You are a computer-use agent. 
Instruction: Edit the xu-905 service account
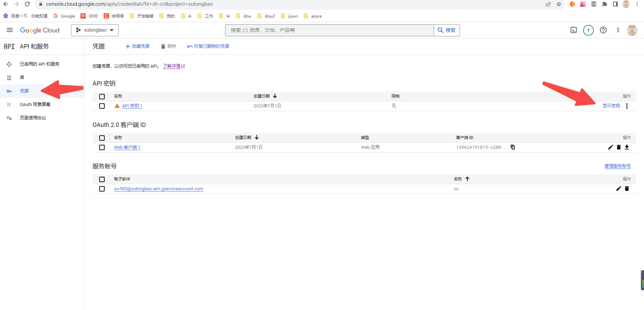[618, 188]
